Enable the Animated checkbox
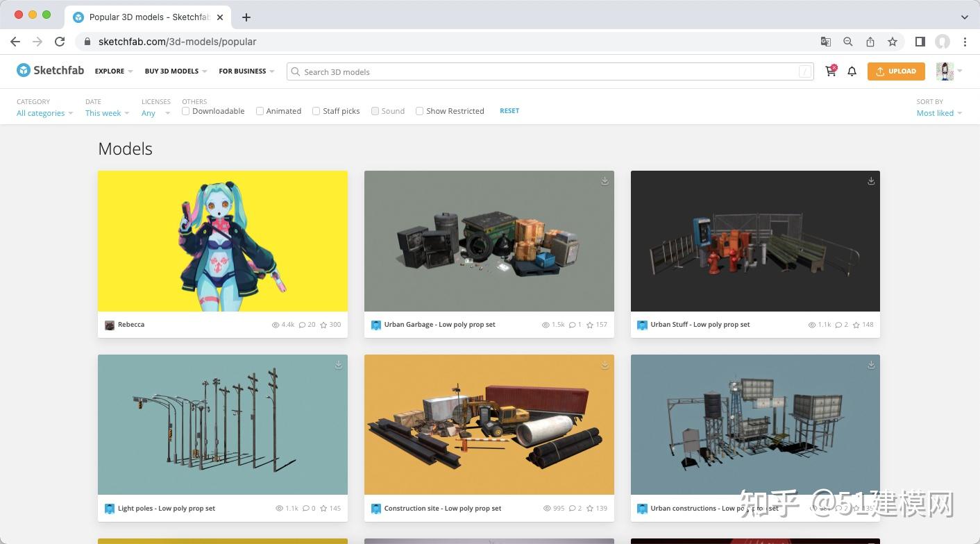980x544 pixels. [x=260, y=111]
